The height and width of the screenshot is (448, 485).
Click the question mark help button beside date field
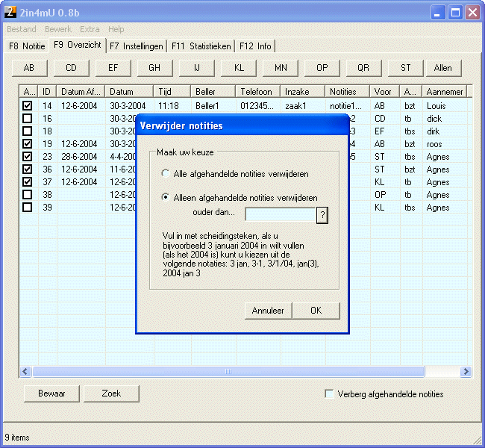point(322,215)
